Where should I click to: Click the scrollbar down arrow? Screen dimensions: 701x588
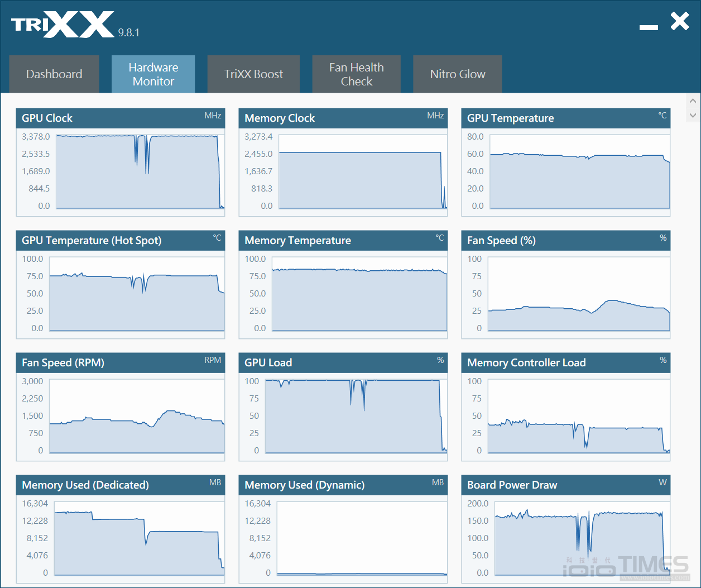[x=693, y=116]
